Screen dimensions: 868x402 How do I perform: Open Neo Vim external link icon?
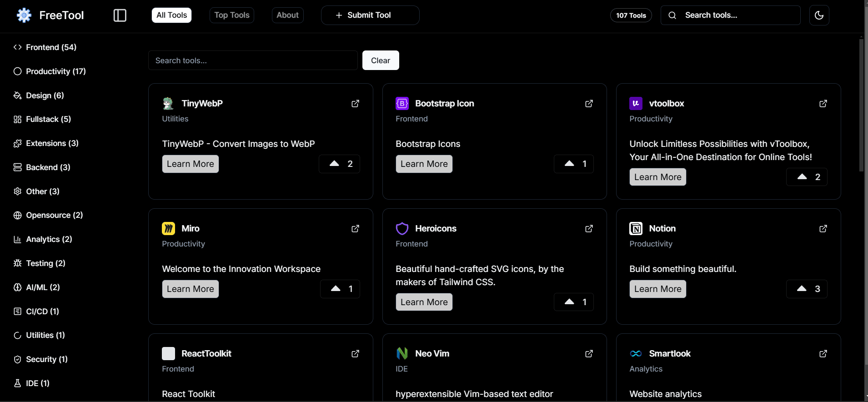coord(589,354)
